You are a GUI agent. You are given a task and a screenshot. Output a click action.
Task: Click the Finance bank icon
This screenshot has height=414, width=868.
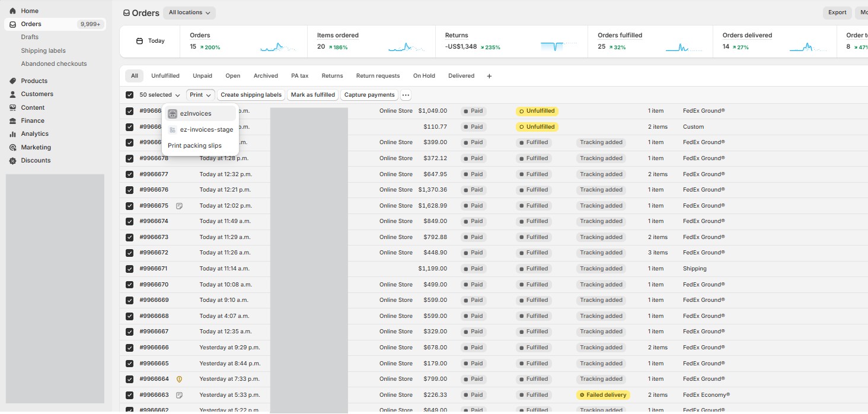12,120
